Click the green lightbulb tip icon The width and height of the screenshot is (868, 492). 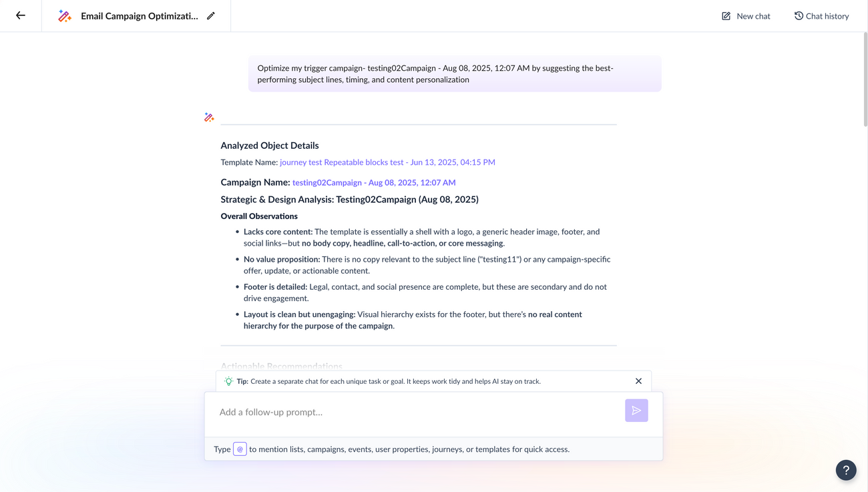tap(228, 381)
